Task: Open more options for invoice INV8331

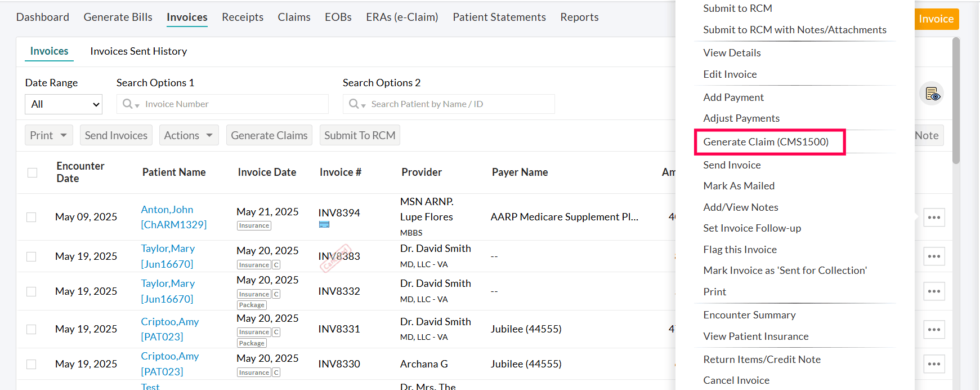Action: (x=934, y=330)
